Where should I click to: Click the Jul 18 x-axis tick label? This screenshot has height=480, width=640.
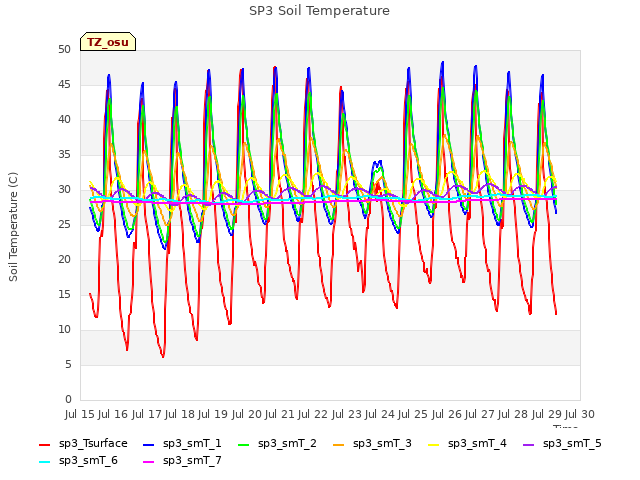[x=180, y=414]
